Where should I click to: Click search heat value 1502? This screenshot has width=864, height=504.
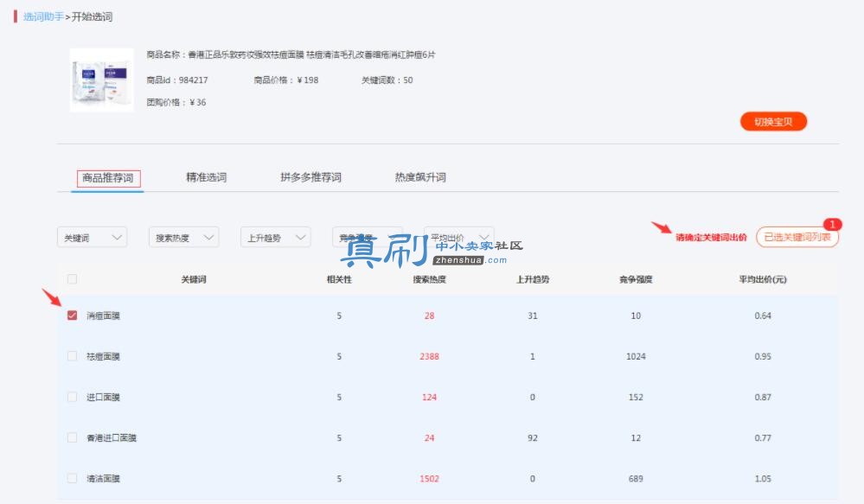[429, 479]
